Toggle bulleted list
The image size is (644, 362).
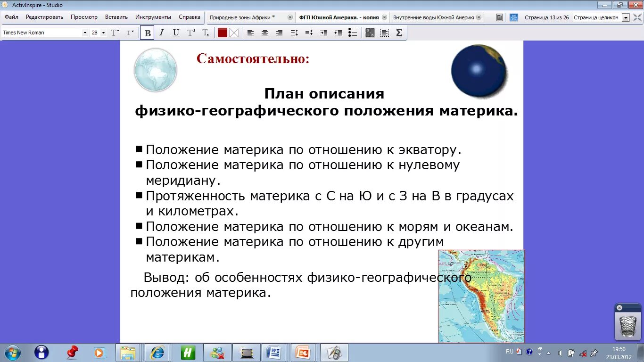pos(353,33)
